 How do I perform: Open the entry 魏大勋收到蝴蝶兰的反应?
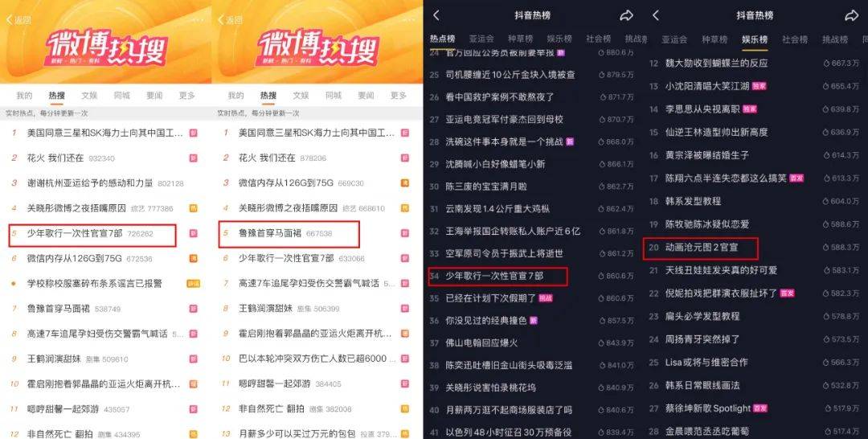[716, 63]
